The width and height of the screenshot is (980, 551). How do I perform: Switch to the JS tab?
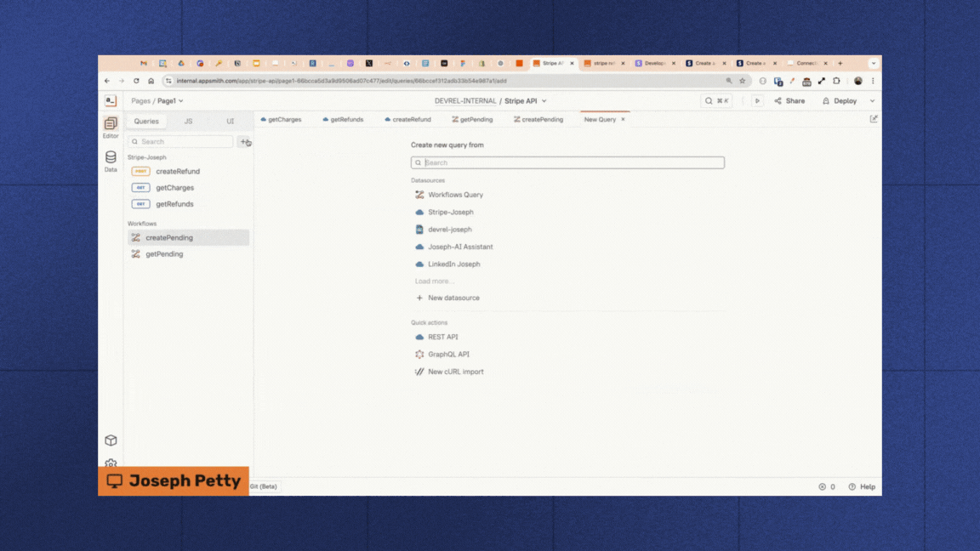pos(188,120)
